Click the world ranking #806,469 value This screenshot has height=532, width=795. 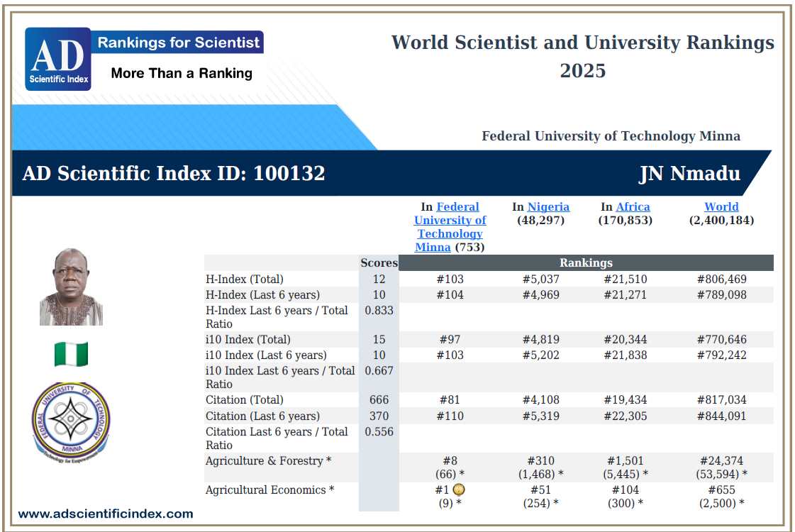click(x=721, y=279)
